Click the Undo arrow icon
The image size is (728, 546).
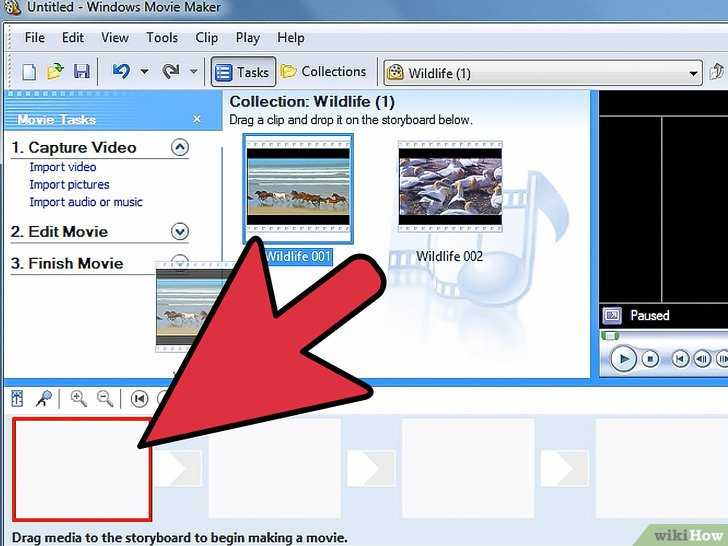(x=121, y=71)
